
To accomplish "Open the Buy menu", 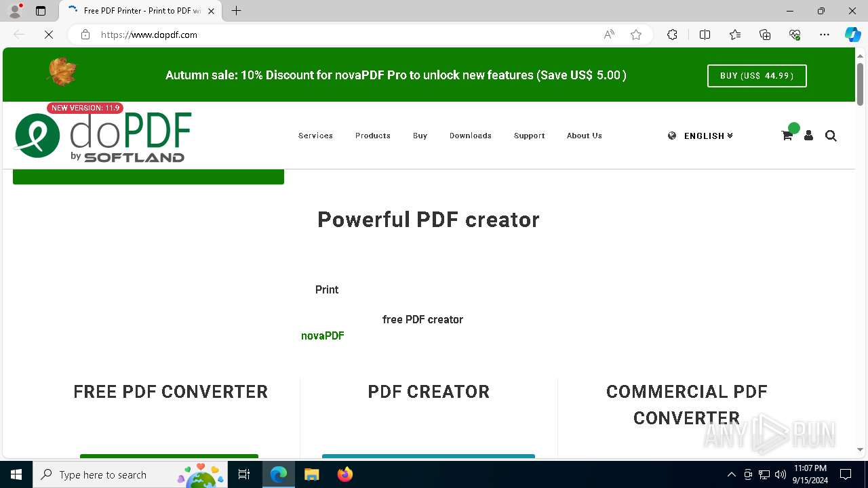I will point(420,136).
